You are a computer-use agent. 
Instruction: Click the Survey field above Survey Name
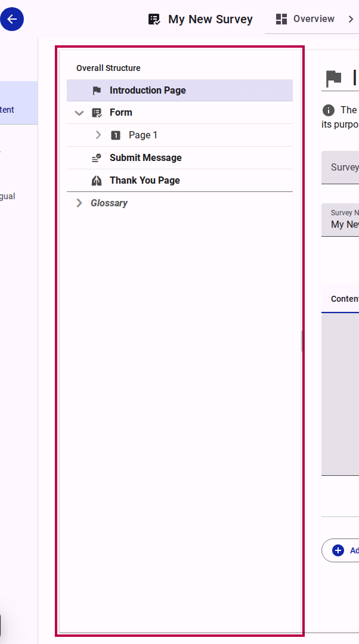point(340,167)
